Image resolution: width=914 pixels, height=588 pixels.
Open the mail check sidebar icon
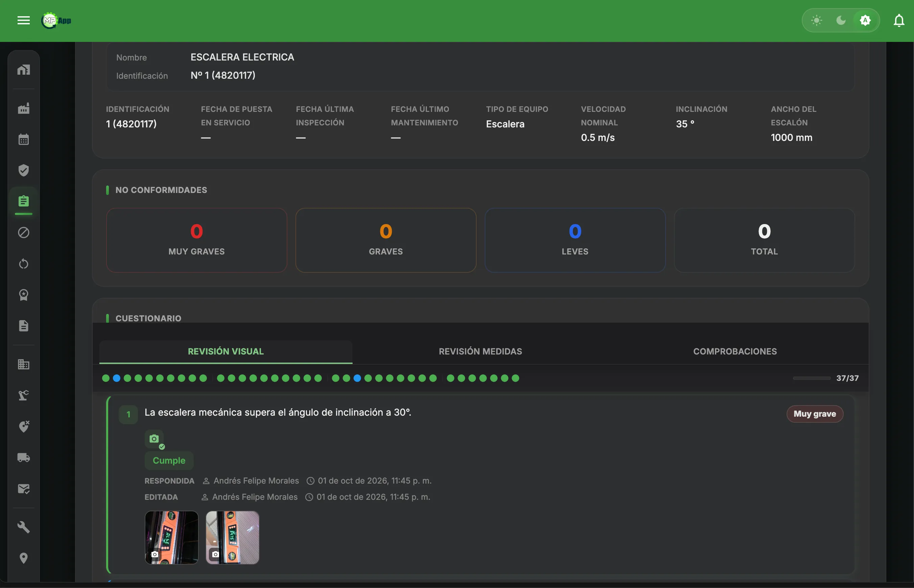click(24, 489)
